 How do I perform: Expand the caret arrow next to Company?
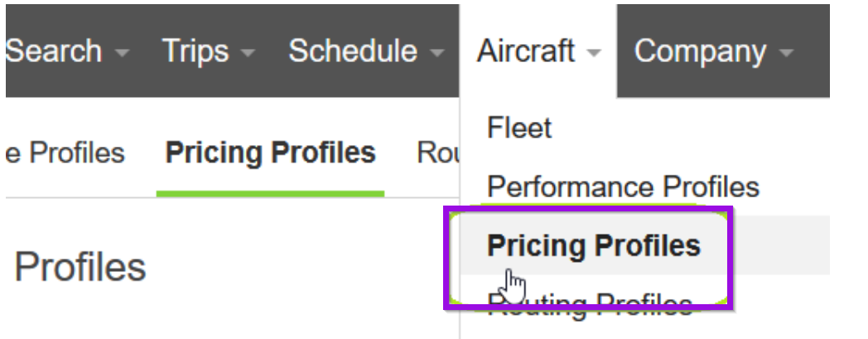pyautogui.click(x=786, y=54)
